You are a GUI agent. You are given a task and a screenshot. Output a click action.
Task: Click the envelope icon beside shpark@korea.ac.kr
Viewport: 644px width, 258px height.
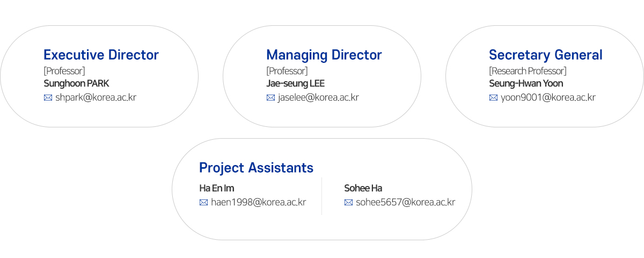48,98
